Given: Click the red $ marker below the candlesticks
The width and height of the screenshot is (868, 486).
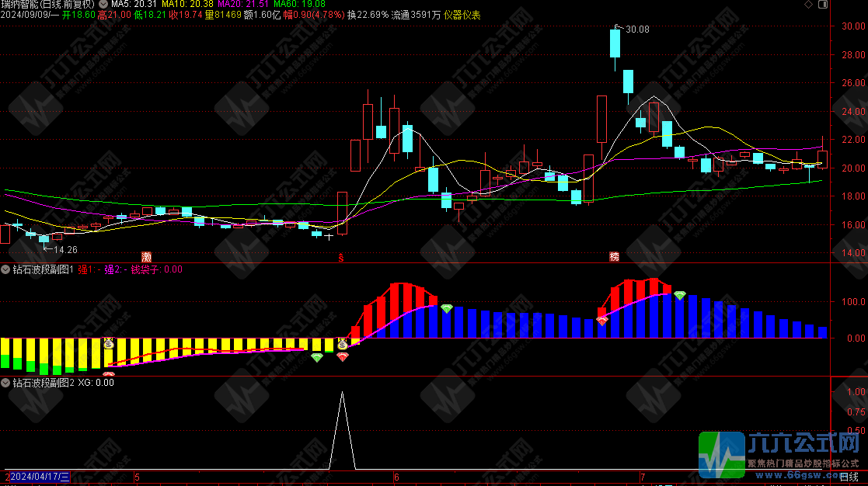Looking at the screenshot, I should coord(340,256).
